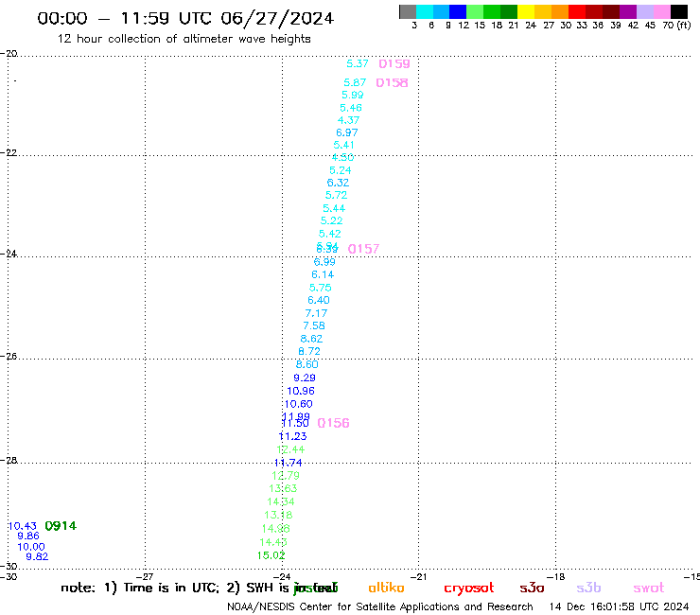This screenshot has height=615, width=700.
Task: Click the altika satellite legend label
Action: click(x=386, y=588)
